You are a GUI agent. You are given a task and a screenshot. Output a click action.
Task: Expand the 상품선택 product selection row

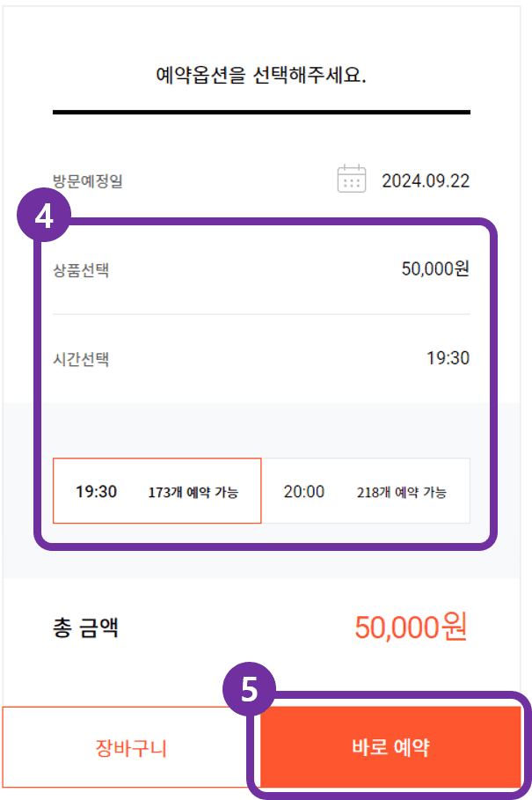(x=264, y=270)
